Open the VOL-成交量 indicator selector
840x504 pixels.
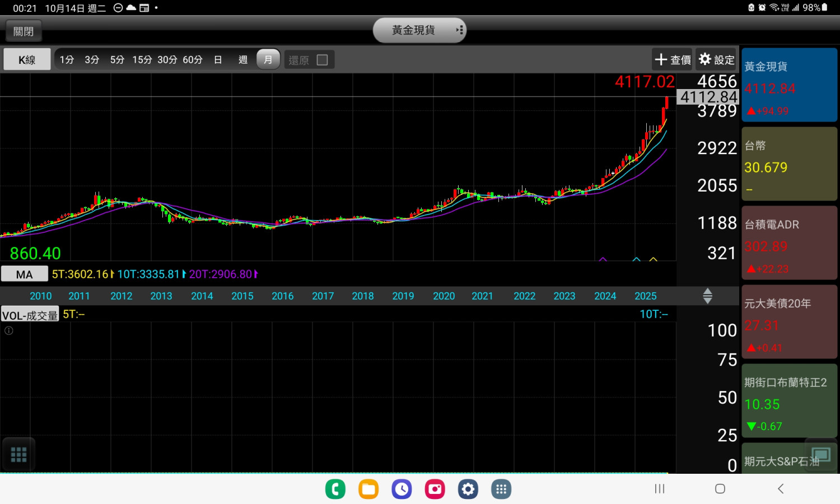pos(30,315)
